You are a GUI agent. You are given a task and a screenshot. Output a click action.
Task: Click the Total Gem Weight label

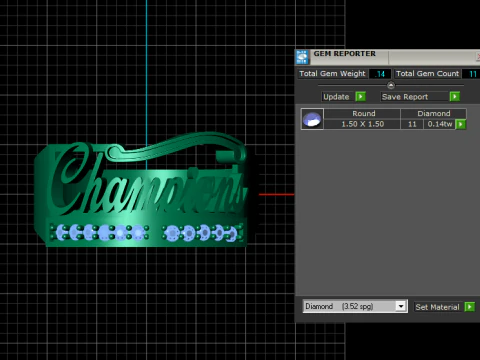pyautogui.click(x=332, y=74)
